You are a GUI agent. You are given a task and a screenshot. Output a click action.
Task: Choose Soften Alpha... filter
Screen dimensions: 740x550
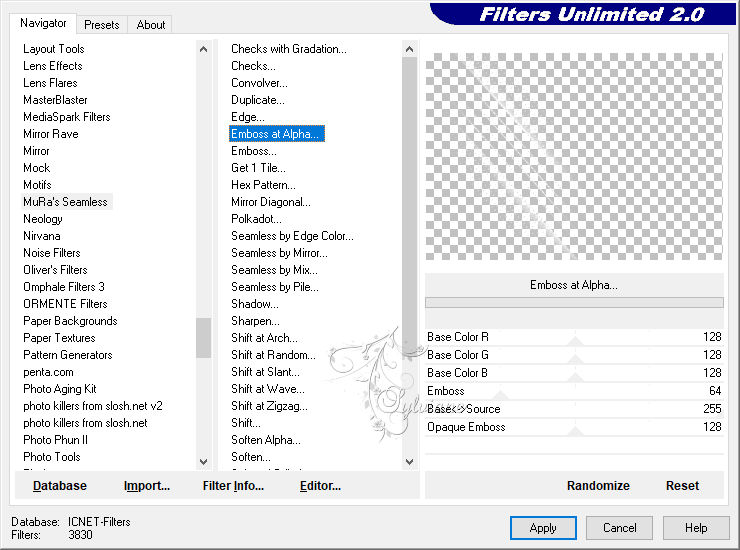point(266,440)
